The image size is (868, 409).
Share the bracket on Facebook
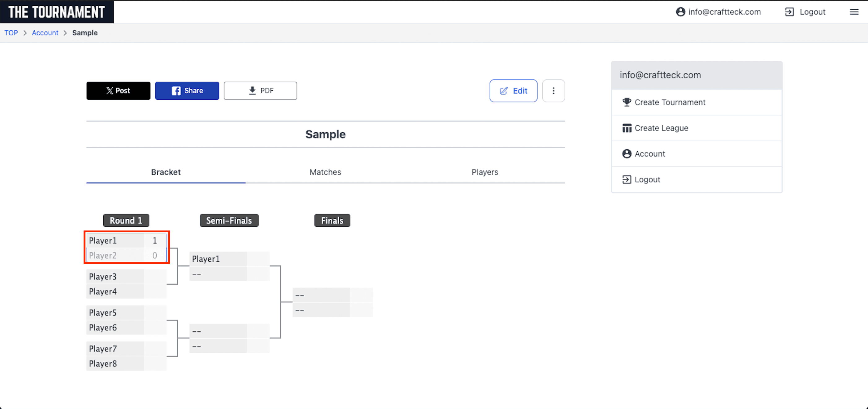[187, 91]
